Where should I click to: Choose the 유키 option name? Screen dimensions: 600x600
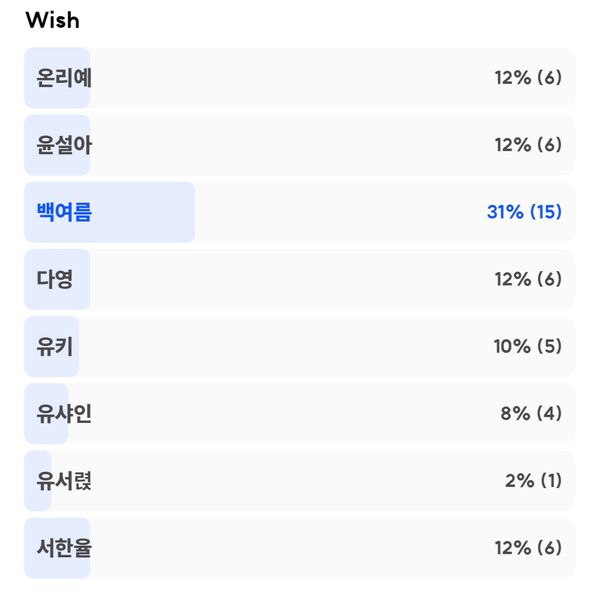click(x=54, y=347)
